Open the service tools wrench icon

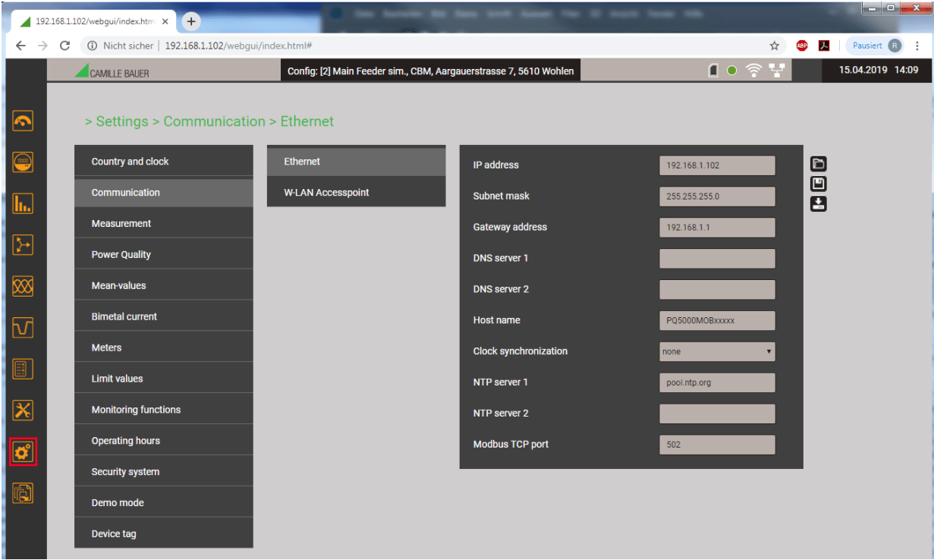coord(23,410)
